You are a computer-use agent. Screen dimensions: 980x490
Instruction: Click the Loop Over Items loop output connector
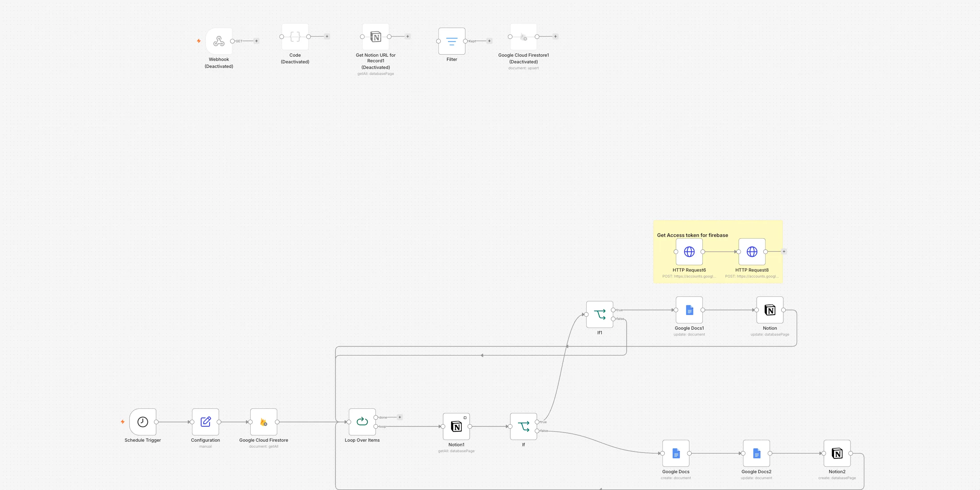coord(376,426)
